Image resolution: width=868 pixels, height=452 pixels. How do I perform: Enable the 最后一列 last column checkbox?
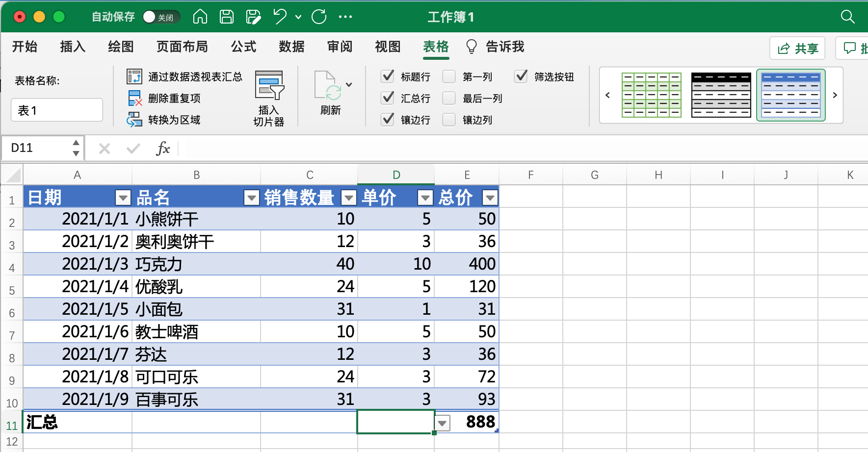point(449,98)
